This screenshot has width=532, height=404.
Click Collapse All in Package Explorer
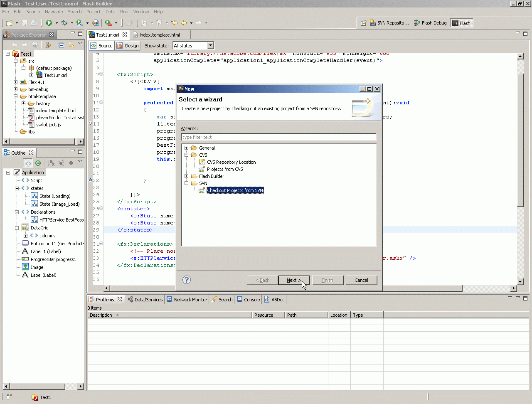tap(61, 45)
